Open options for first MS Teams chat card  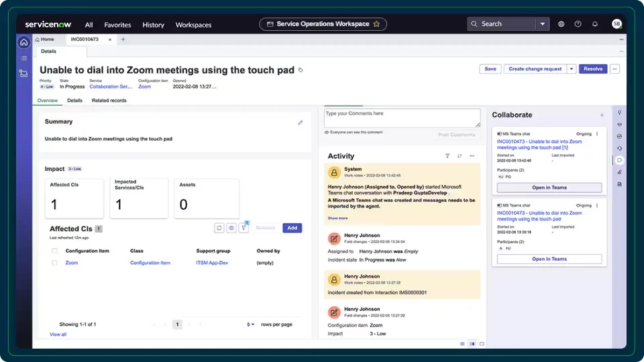(x=597, y=134)
